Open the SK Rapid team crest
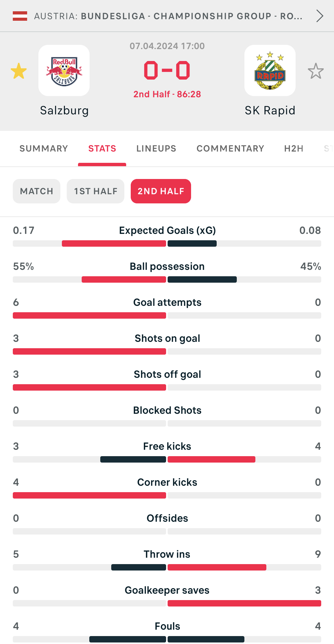The height and width of the screenshot is (644, 334). (x=270, y=71)
